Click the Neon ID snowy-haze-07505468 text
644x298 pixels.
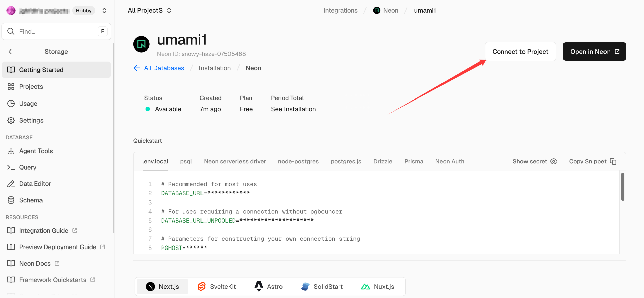[x=201, y=54]
